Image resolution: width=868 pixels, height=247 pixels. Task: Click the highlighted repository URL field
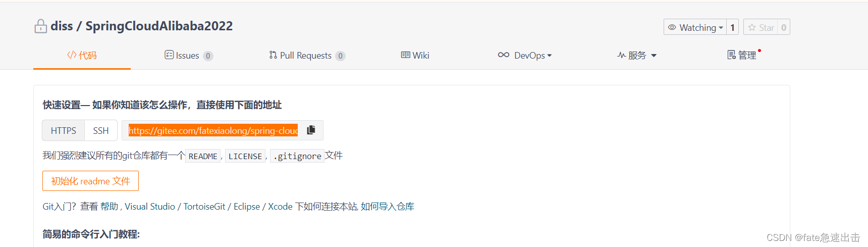pos(213,130)
